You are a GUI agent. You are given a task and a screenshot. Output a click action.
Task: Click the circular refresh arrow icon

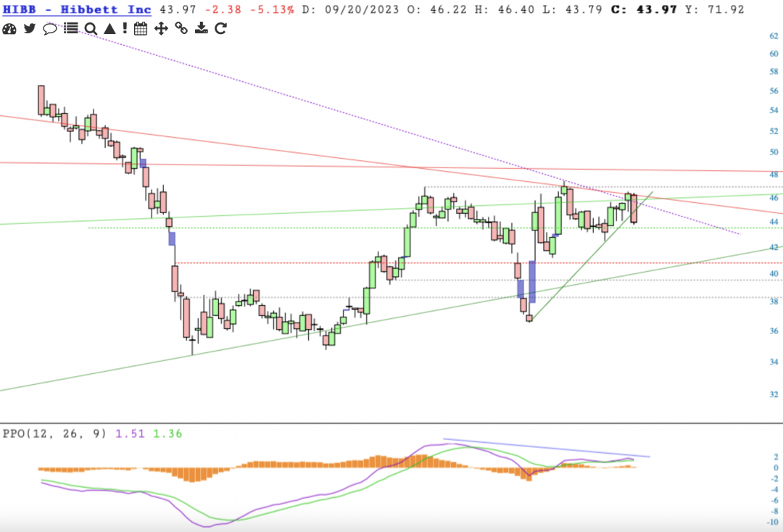pos(220,28)
